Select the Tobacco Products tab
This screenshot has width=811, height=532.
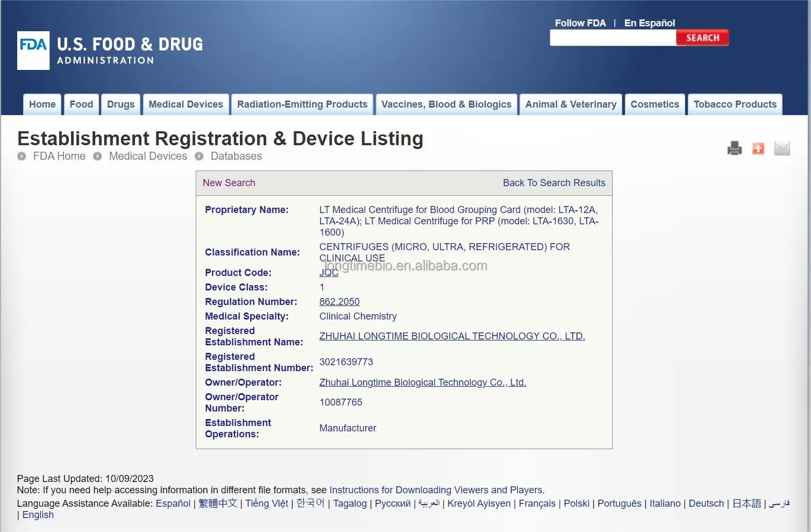tap(735, 104)
